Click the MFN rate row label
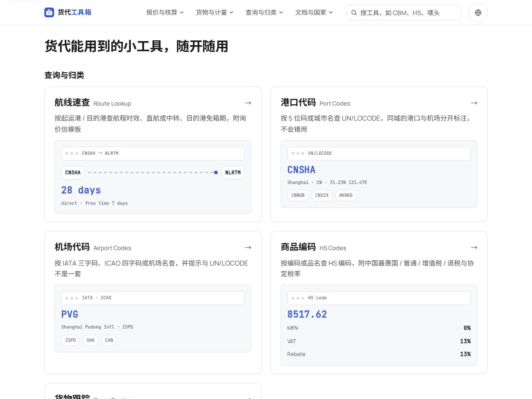 coord(293,328)
